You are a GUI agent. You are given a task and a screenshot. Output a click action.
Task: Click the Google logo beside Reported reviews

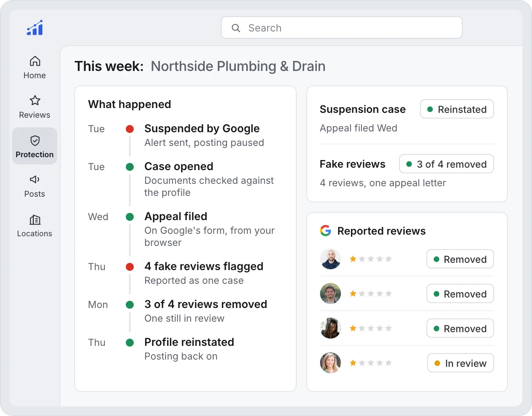[326, 231]
